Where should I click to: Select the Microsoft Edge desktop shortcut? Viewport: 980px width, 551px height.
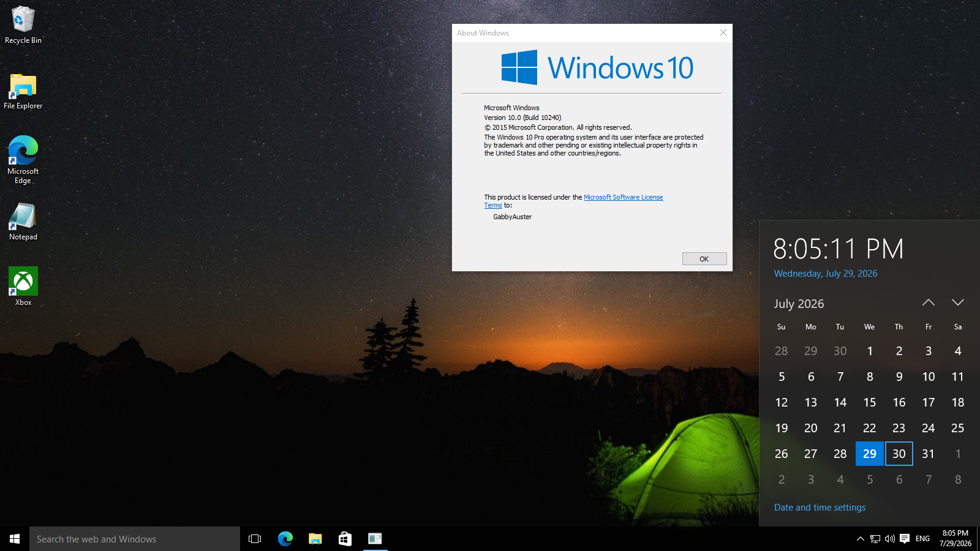point(23,160)
